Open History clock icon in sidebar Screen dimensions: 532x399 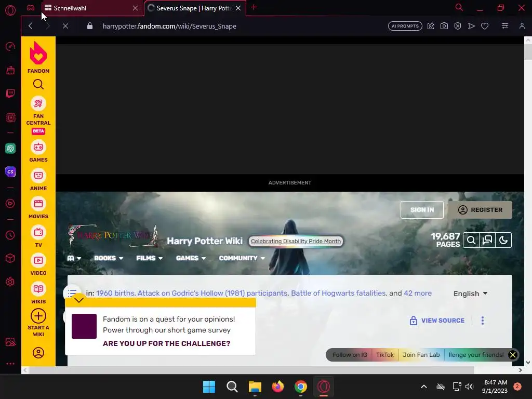tap(10, 235)
